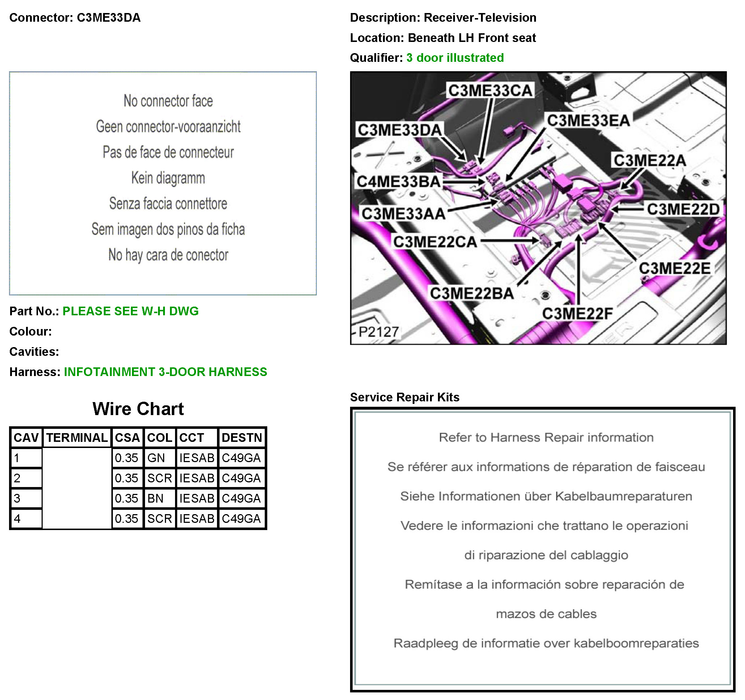Select the C3ME22F connector label
The width and height of the screenshot is (745, 700).
coord(577,313)
